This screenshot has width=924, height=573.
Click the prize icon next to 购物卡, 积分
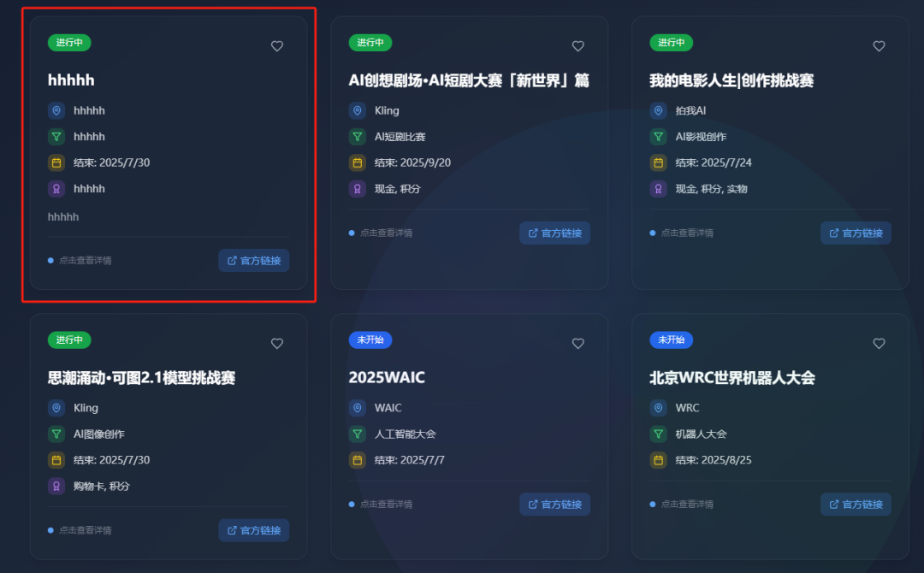(x=56, y=485)
